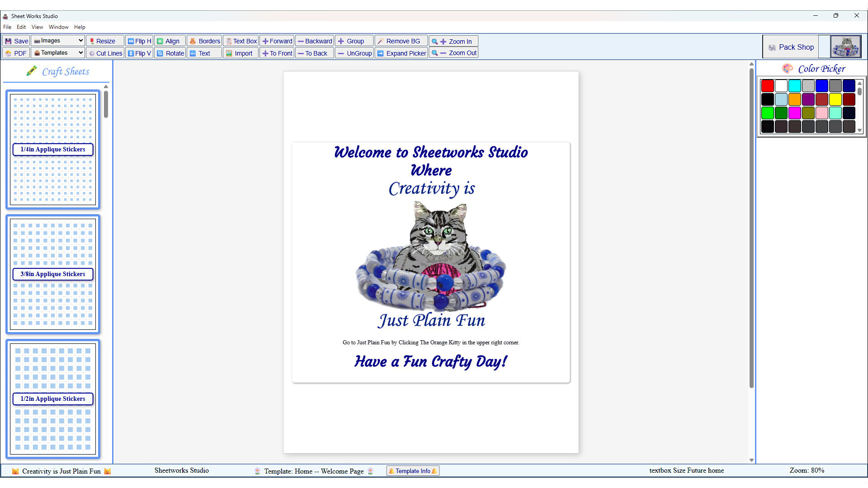Open the Window menu
The height and width of the screenshot is (488, 868).
[58, 27]
